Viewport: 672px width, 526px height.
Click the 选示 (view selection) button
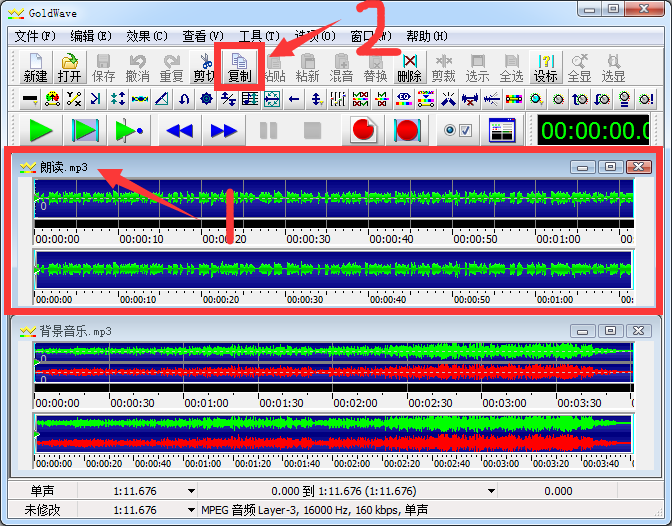tap(477, 67)
